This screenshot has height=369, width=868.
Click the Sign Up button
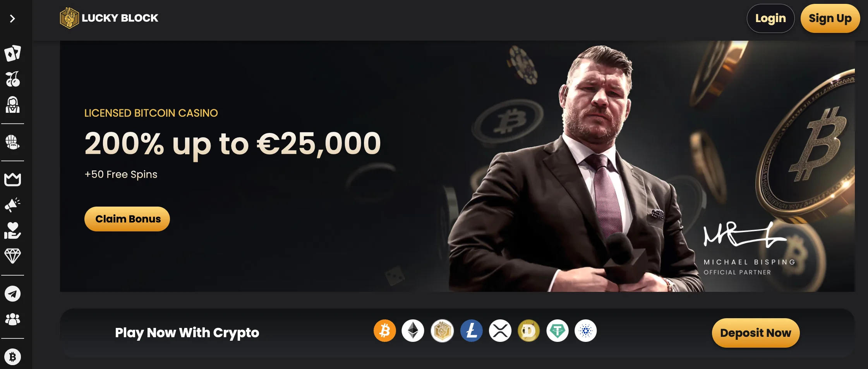[830, 19]
